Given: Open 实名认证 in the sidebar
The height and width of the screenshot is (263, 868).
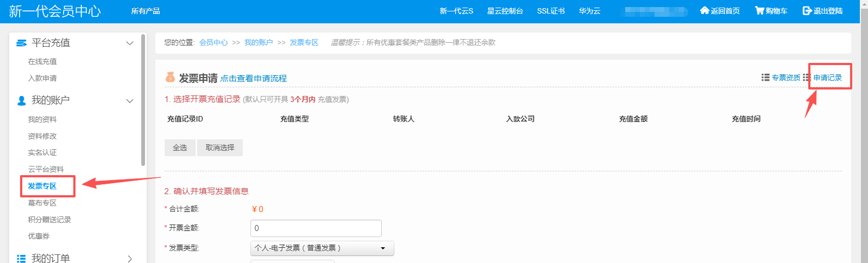Looking at the screenshot, I should (x=42, y=152).
